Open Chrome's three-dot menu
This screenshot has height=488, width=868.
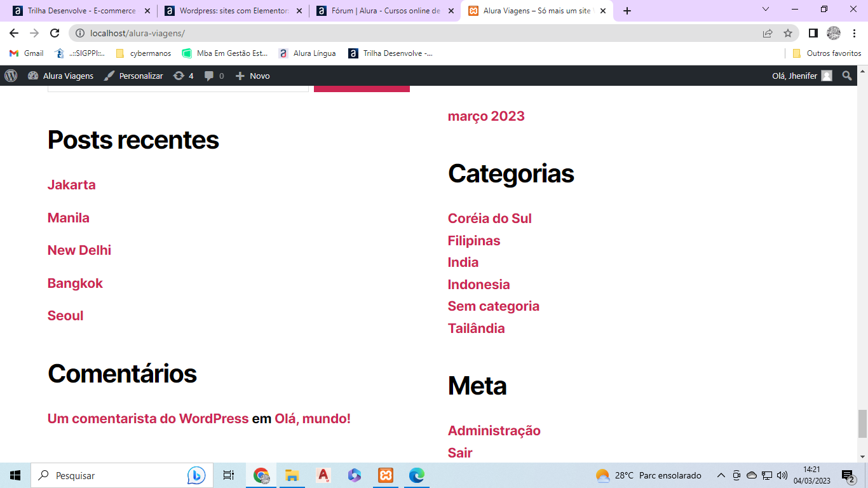855,33
